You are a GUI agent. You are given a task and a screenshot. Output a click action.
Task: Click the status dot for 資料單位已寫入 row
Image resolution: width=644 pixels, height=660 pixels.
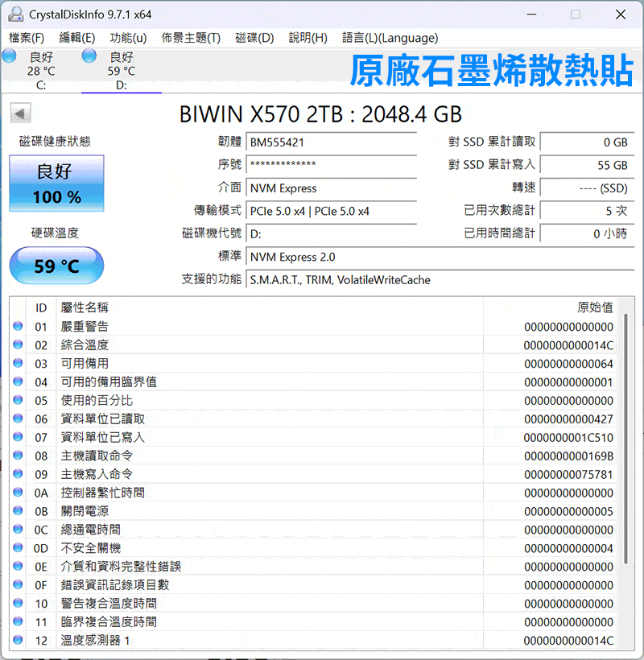18,437
